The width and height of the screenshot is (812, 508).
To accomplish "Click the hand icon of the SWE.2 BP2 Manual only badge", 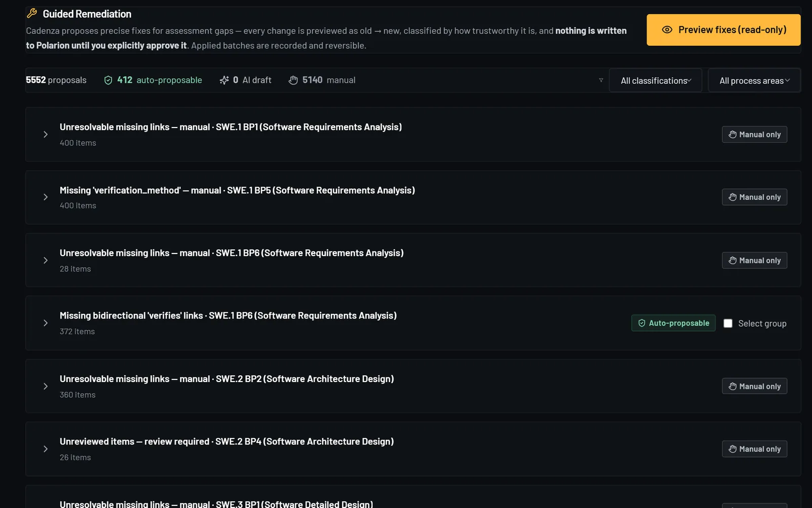I will (732, 387).
